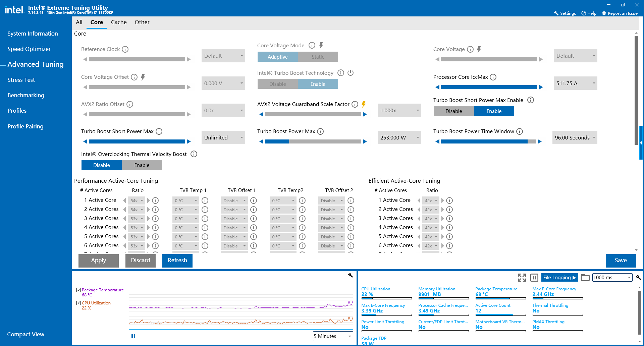The height and width of the screenshot is (346, 644).
Task: Enable Overclocking Thermal Velocity Boost
Action: (142, 165)
